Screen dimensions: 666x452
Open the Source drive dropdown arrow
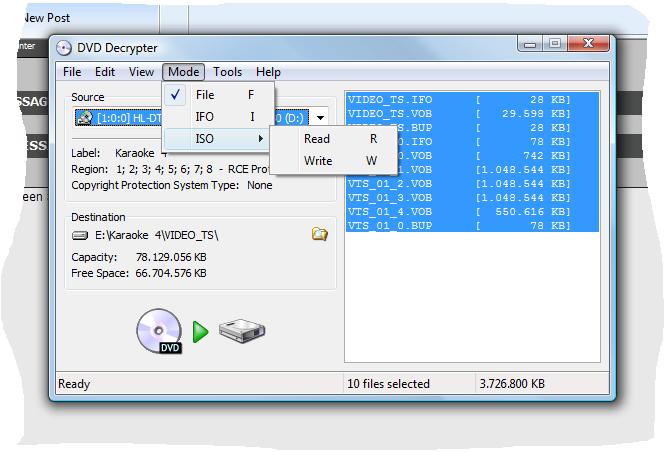[x=320, y=118]
